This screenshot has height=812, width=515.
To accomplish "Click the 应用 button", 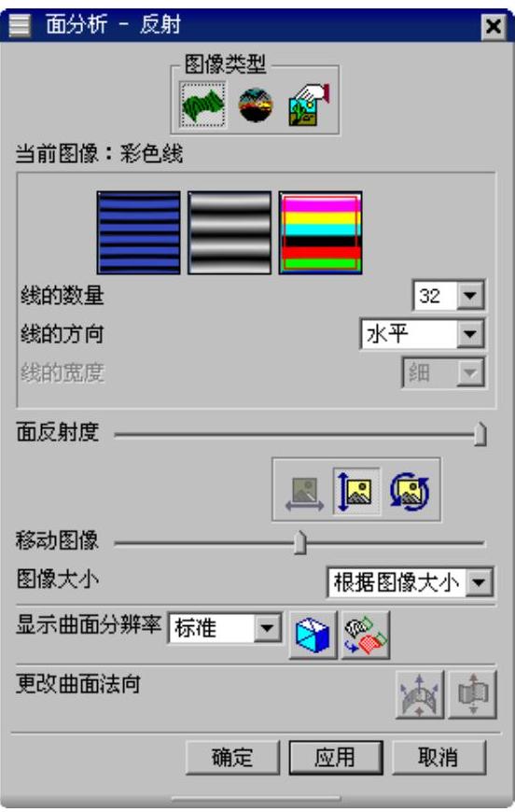I will click(335, 758).
